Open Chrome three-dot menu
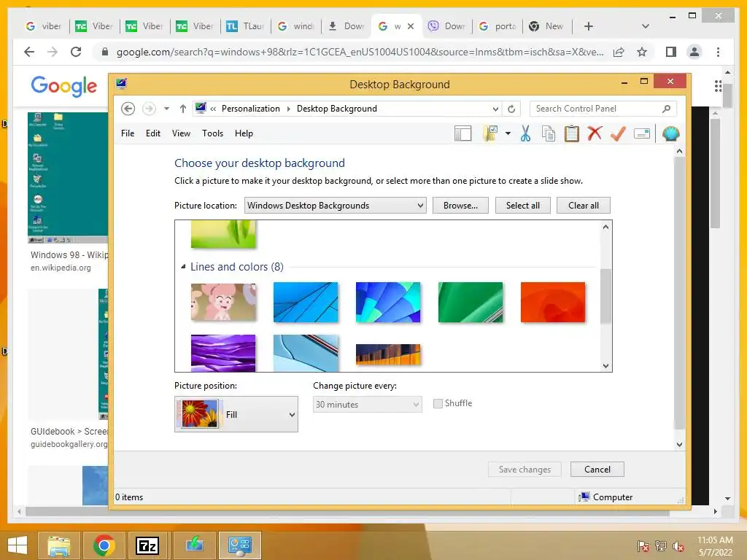Screen dimensions: 747x560 pos(718,52)
